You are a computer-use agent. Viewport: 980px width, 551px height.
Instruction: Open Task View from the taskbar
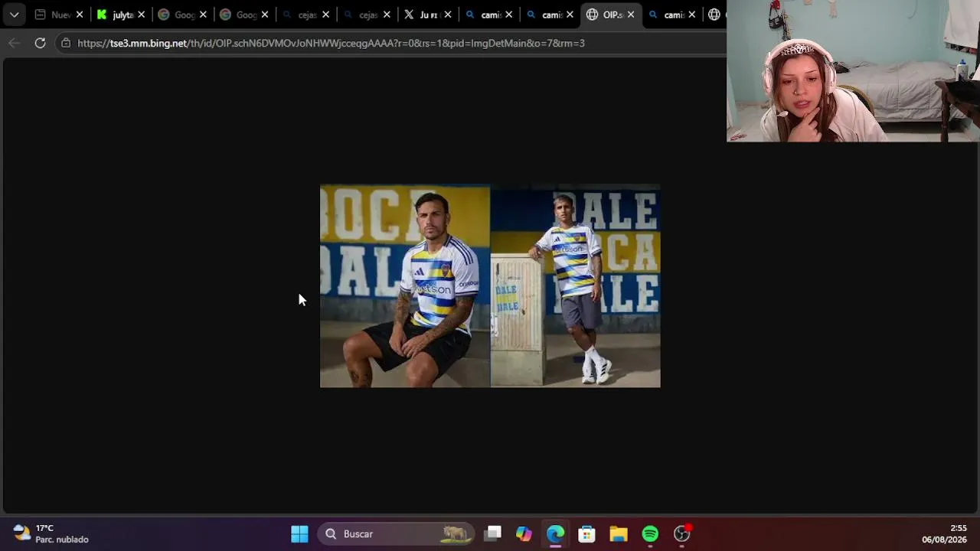pyautogui.click(x=493, y=533)
